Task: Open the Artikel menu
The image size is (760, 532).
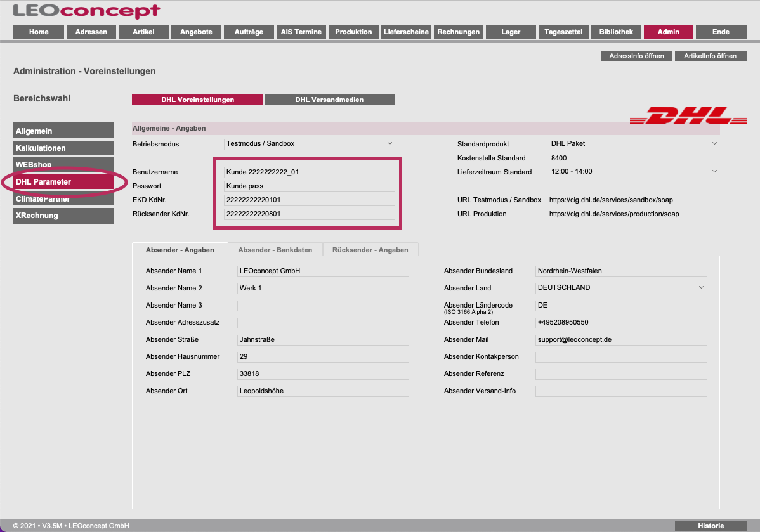Action: tap(143, 32)
